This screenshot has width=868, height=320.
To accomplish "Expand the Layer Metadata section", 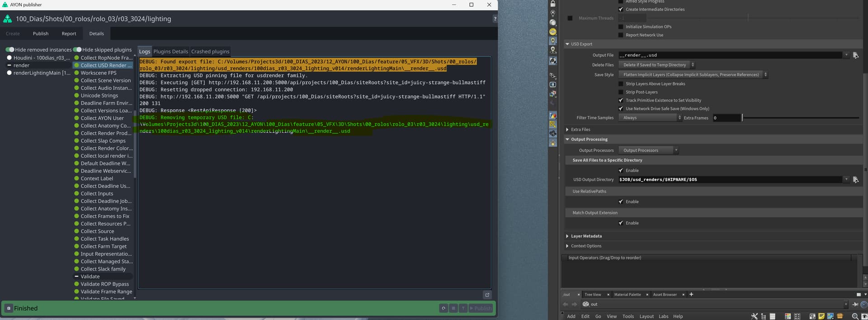I will pos(567,236).
